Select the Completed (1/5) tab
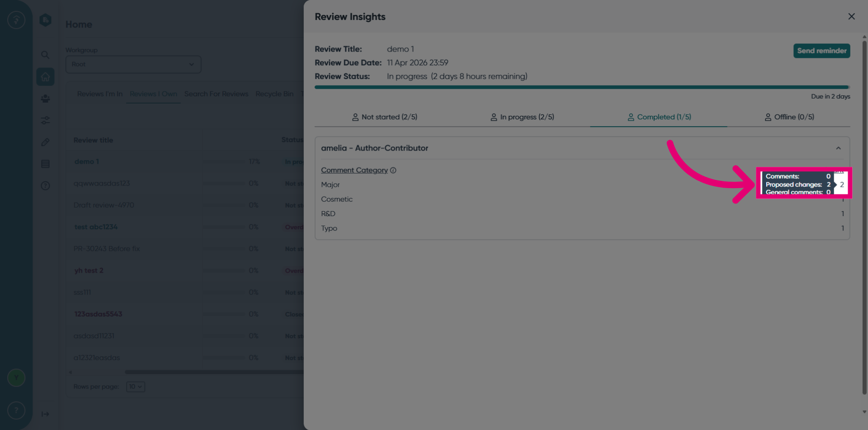 [659, 117]
